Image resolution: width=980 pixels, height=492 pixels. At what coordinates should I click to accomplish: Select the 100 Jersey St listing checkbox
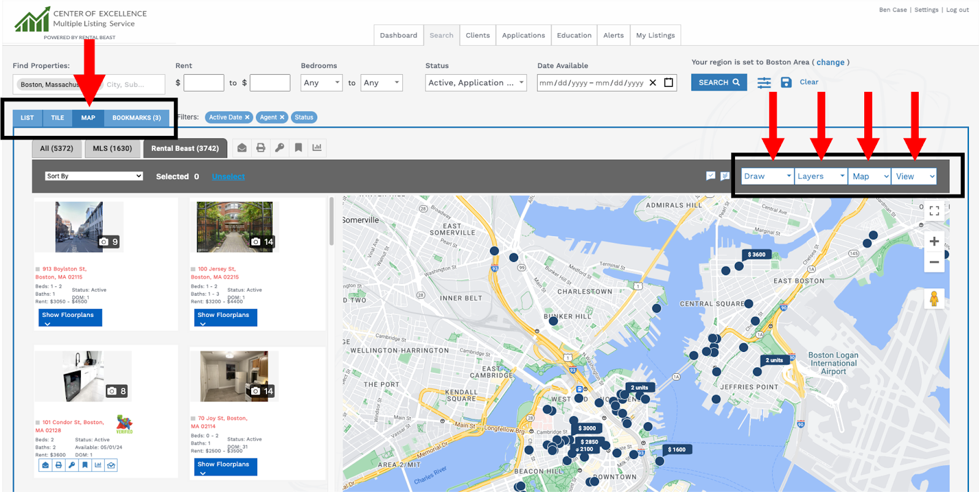194,269
